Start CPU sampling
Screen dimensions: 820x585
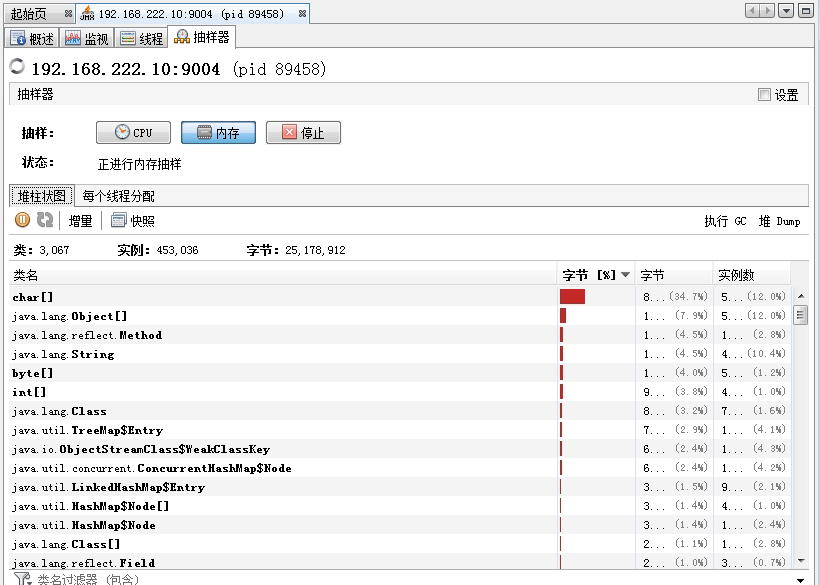[x=133, y=132]
